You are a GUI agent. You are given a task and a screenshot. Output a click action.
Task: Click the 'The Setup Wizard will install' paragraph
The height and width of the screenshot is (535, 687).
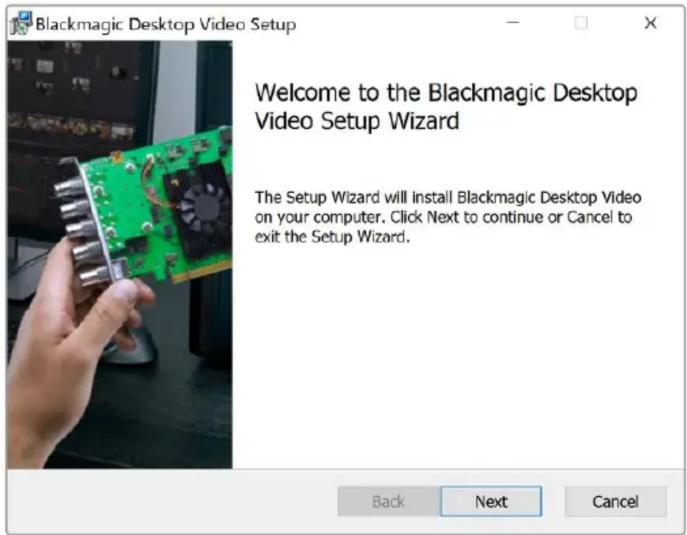click(448, 217)
